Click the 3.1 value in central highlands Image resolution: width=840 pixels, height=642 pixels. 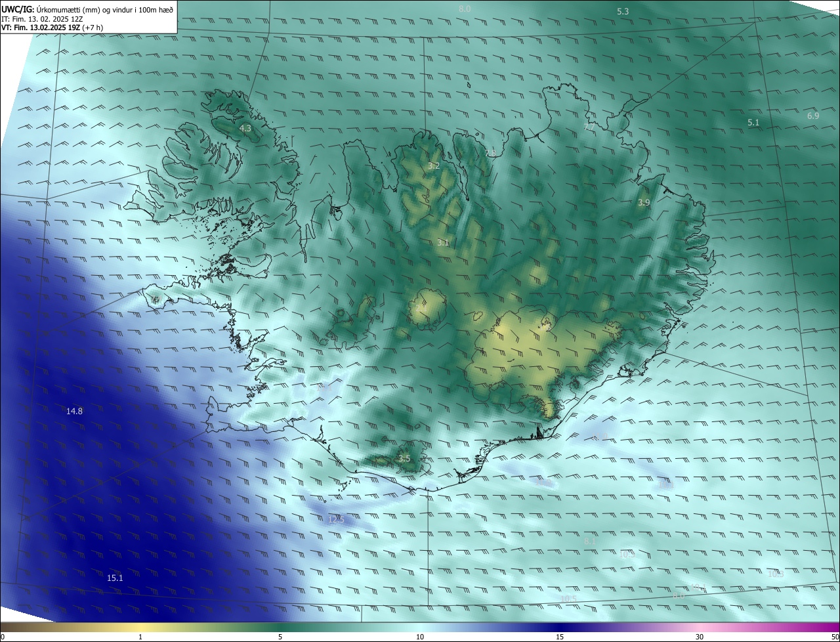pos(443,243)
